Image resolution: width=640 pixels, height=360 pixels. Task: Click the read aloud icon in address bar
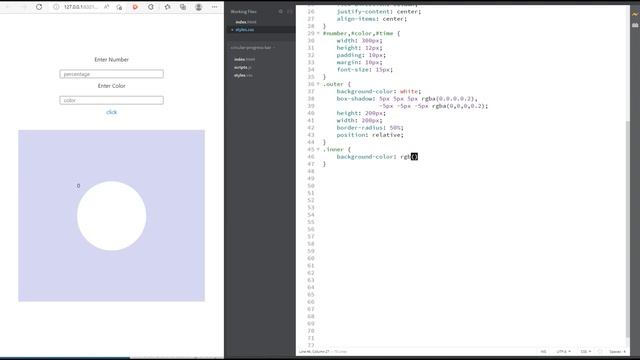(107, 7)
